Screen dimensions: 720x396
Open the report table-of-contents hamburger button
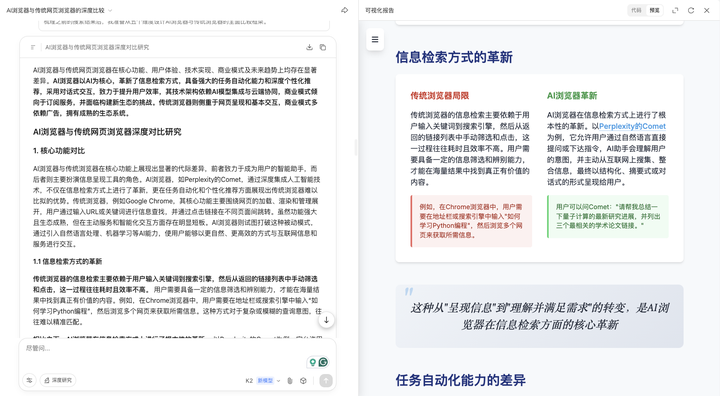click(x=375, y=40)
